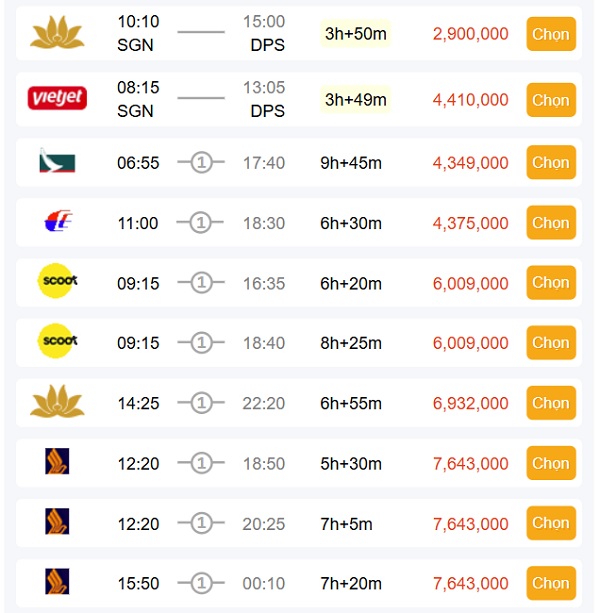Click Malaysia Airlines logo on 11:00 flight
The width and height of the screenshot is (600, 613).
pos(57,222)
